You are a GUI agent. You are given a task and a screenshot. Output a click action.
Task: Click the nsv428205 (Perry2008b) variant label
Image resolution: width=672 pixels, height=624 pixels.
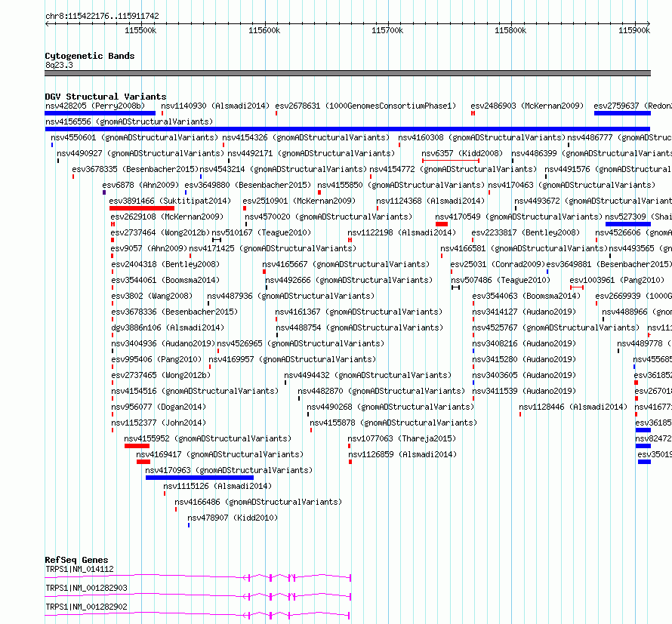(x=95, y=106)
